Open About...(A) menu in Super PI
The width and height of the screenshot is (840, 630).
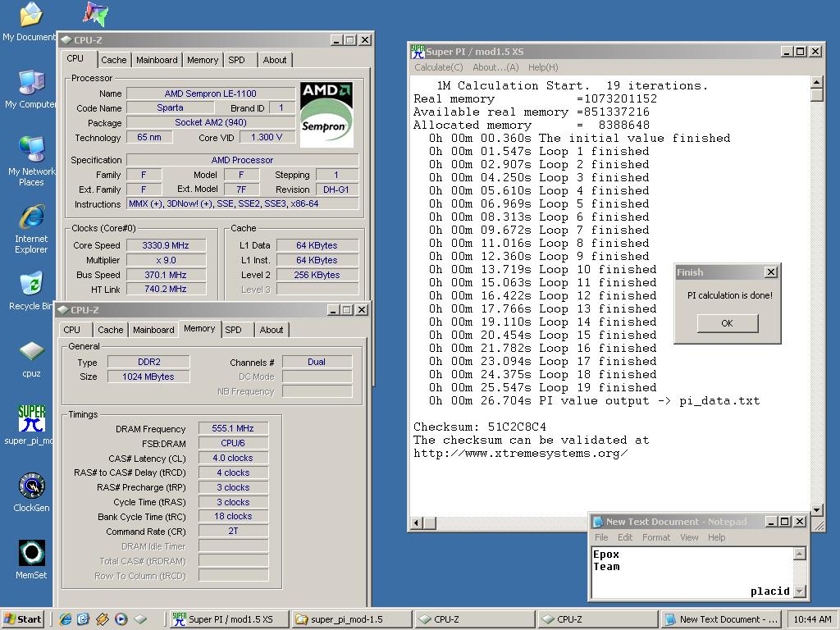[x=495, y=67]
